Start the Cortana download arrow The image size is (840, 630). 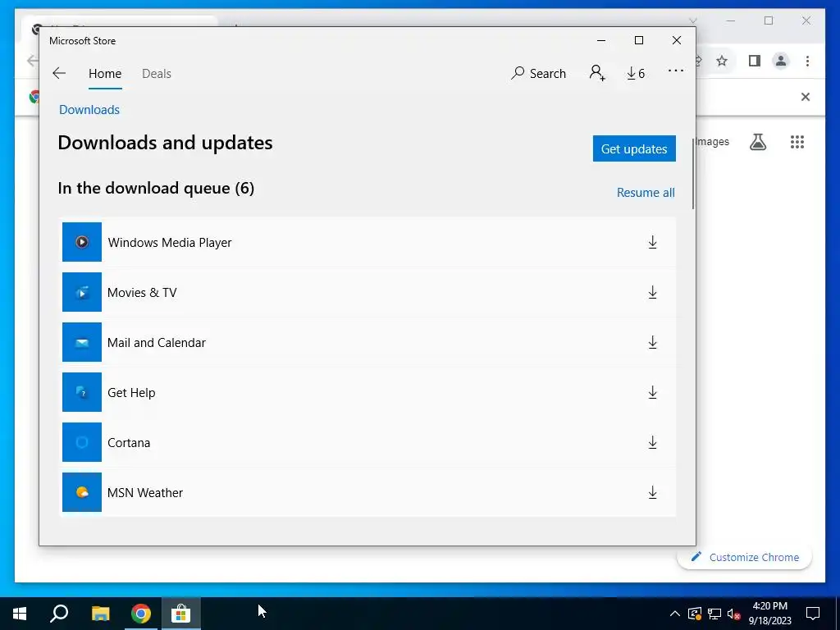point(652,442)
